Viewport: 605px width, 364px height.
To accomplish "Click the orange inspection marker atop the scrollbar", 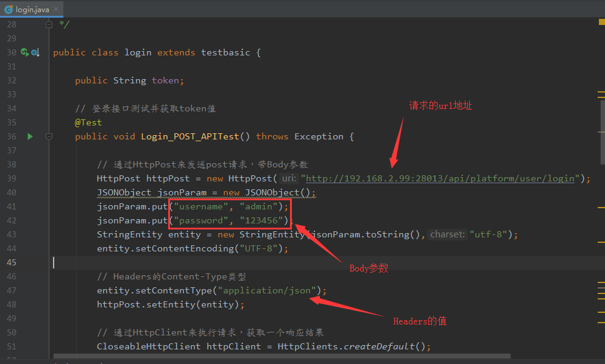I will (600, 21).
